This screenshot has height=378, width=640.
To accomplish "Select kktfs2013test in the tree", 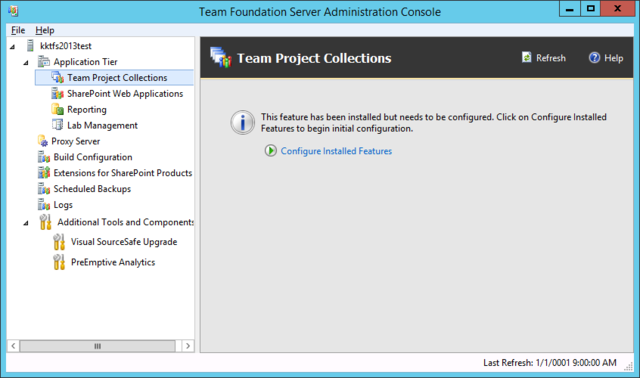I will click(66, 46).
